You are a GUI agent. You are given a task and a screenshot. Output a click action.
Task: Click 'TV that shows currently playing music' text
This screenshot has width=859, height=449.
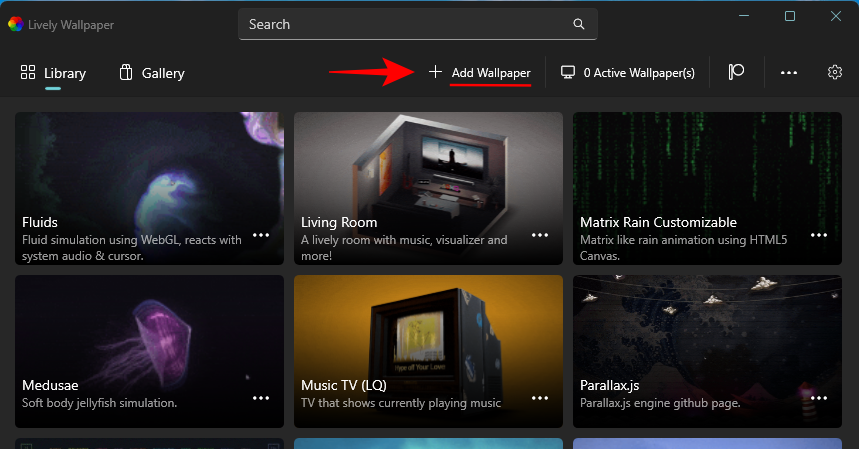(400, 403)
